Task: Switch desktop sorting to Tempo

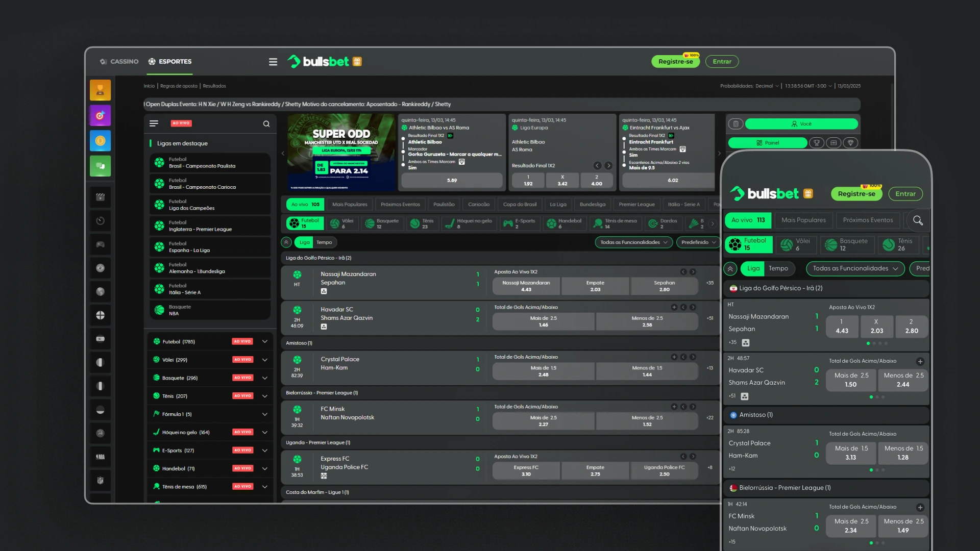Action: point(324,242)
